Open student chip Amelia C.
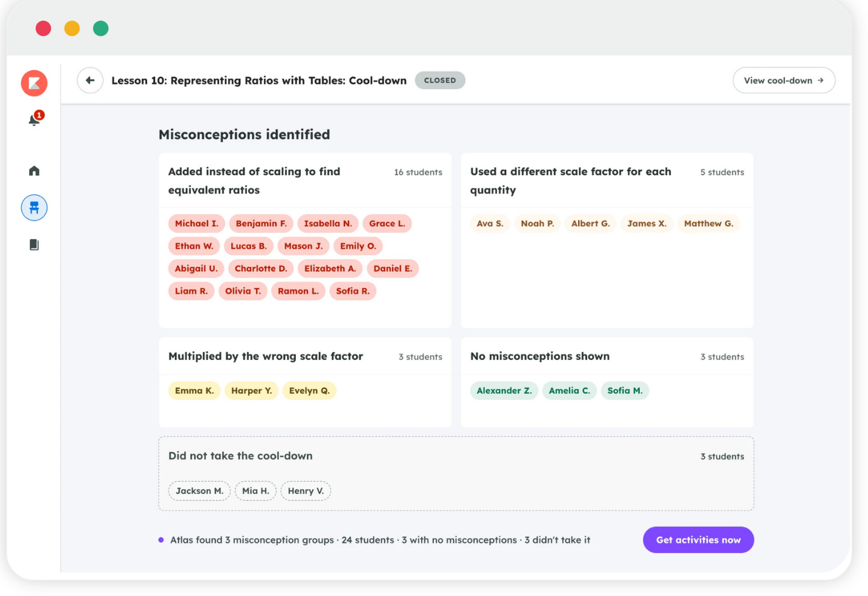 tap(570, 390)
